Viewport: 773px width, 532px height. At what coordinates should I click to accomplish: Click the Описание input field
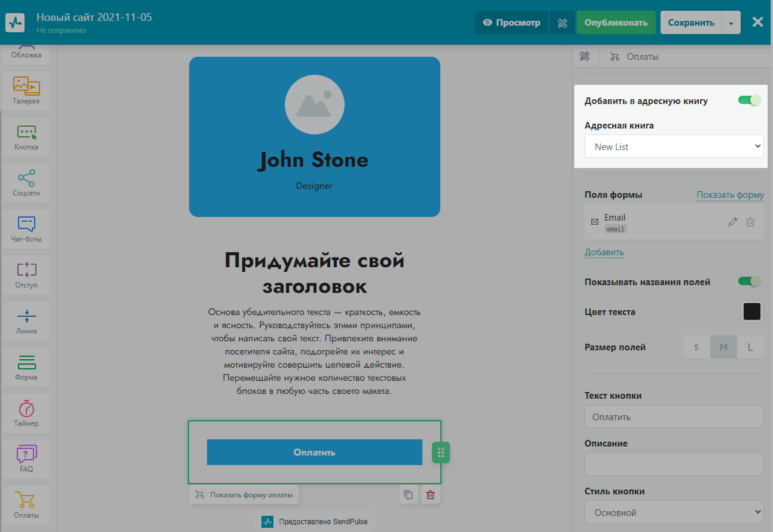point(674,464)
